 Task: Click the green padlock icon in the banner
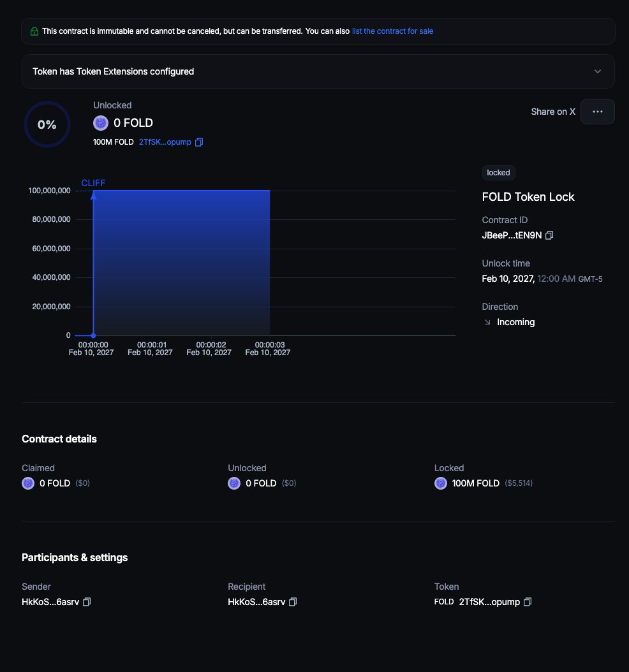click(x=34, y=31)
